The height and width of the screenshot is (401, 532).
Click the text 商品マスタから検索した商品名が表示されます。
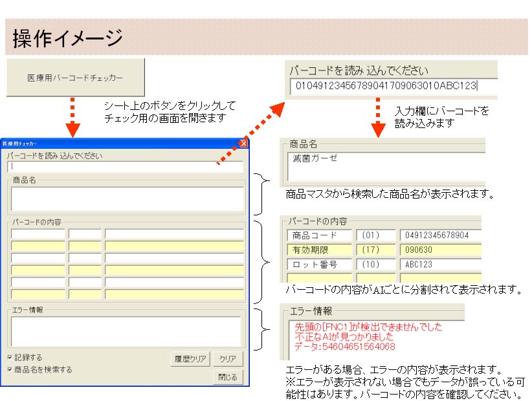(x=390, y=194)
